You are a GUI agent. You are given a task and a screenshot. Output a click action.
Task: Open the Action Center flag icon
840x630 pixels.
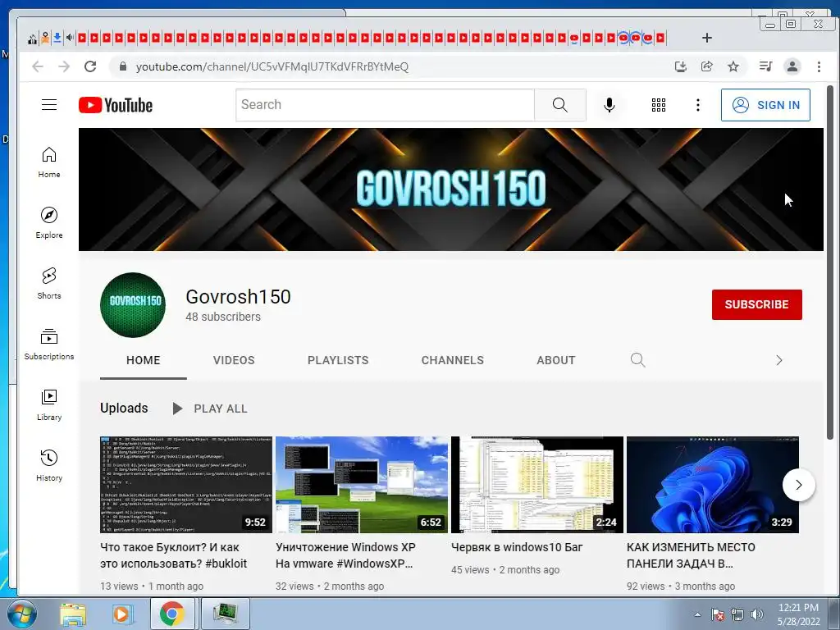[x=718, y=614]
